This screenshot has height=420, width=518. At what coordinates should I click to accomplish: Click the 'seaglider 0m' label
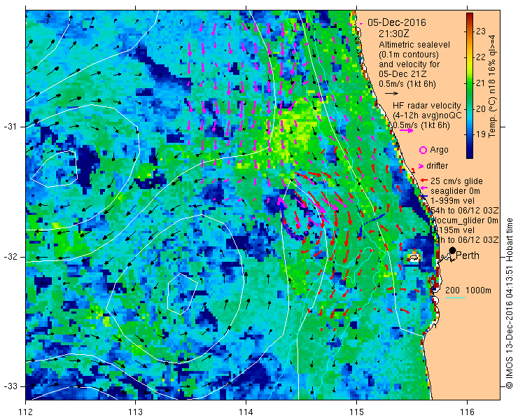(455, 191)
